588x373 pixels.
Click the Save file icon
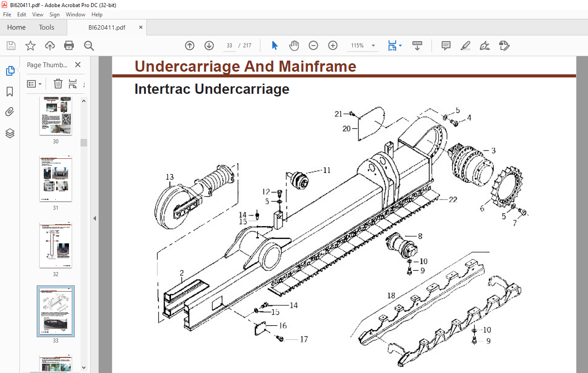click(11, 46)
